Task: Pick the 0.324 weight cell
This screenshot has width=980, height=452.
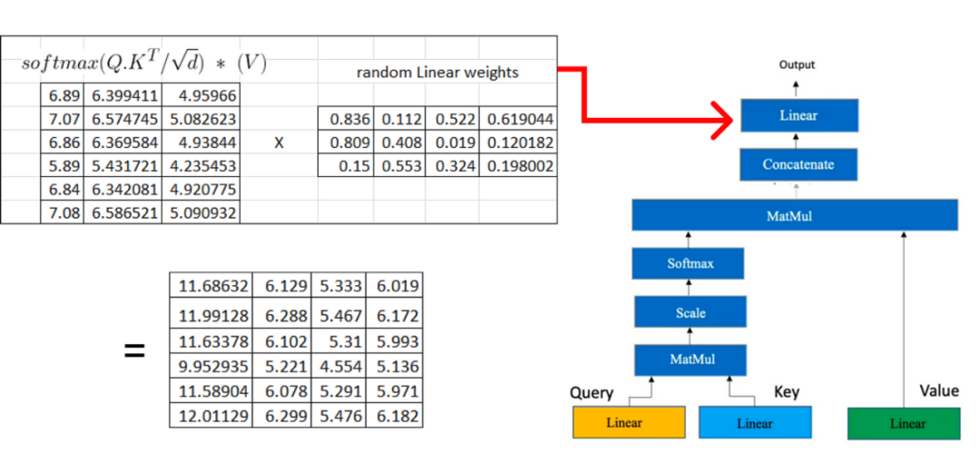Action: (x=453, y=166)
